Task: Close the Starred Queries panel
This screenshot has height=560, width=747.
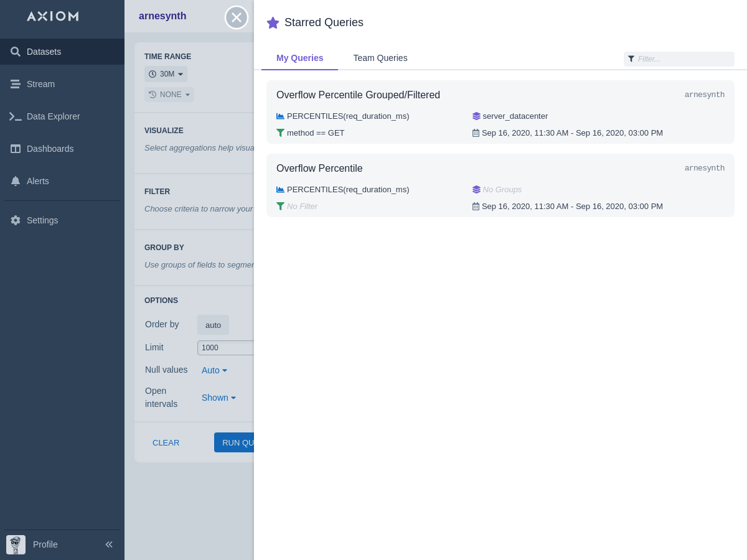Action: [237, 17]
